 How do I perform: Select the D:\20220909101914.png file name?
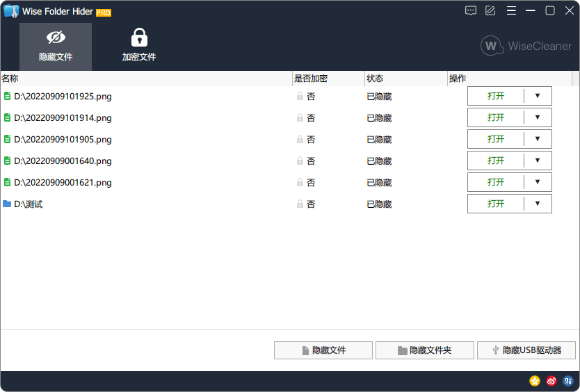[x=63, y=118]
